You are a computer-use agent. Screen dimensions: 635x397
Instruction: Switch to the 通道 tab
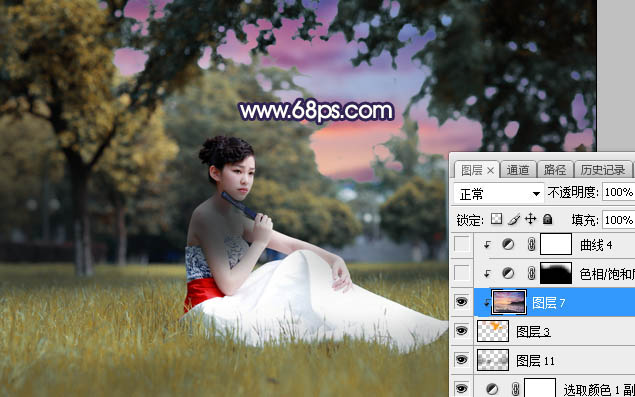(518, 171)
